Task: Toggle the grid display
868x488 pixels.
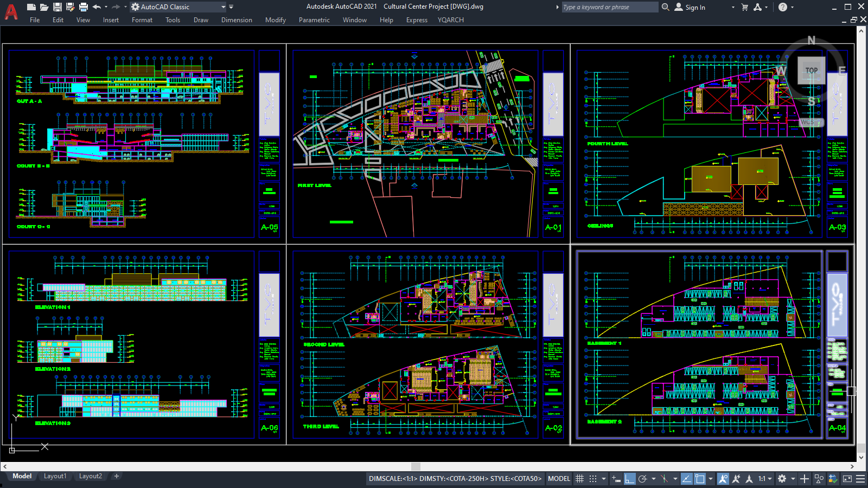Action: click(x=579, y=479)
